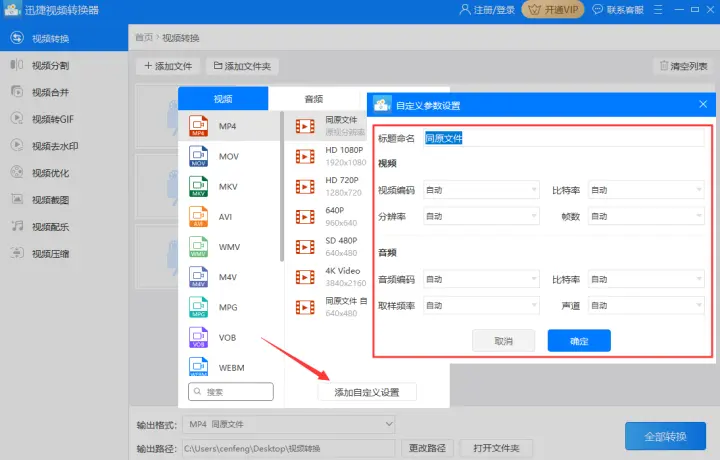This screenshot has height=460, width=720.
Task: Expand the video 比特率 dropdown
Action: pyautogui.click(x=646, y=190)
